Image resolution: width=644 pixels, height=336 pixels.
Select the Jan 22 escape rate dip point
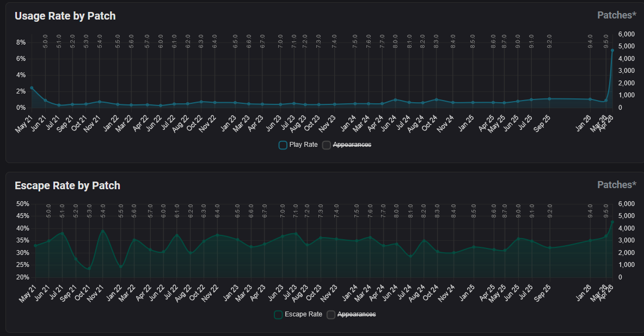coord(121,266)
